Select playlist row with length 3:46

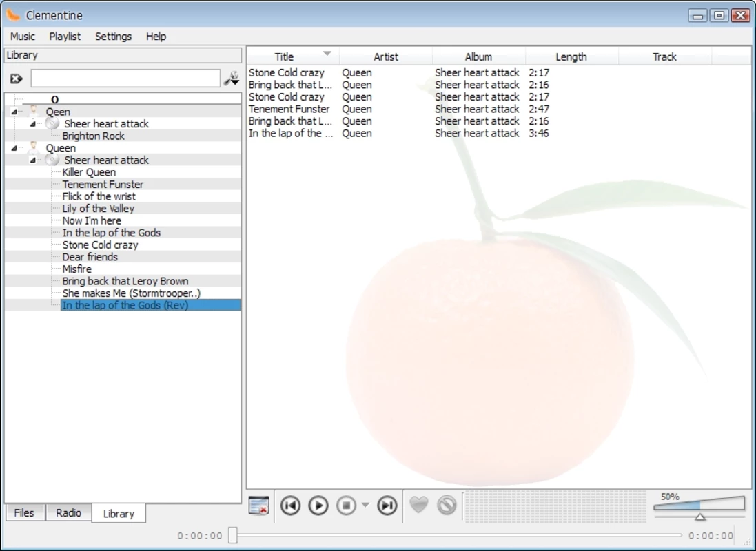(499, 133)
